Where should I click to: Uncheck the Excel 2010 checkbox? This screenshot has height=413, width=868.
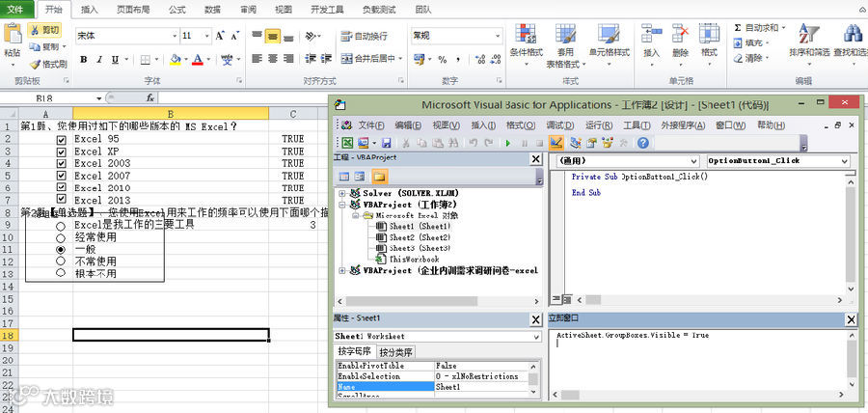pyautogui.click(x=62, y=187)
